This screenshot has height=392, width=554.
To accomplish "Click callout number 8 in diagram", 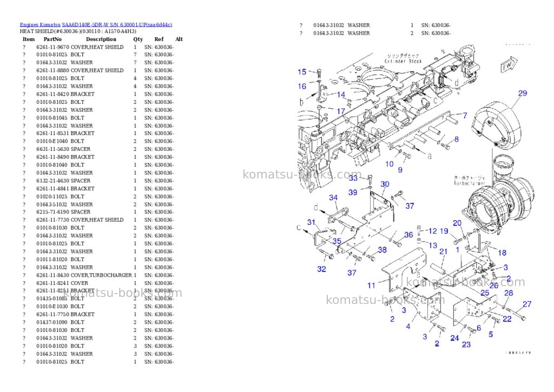I will tap(457, 139).
